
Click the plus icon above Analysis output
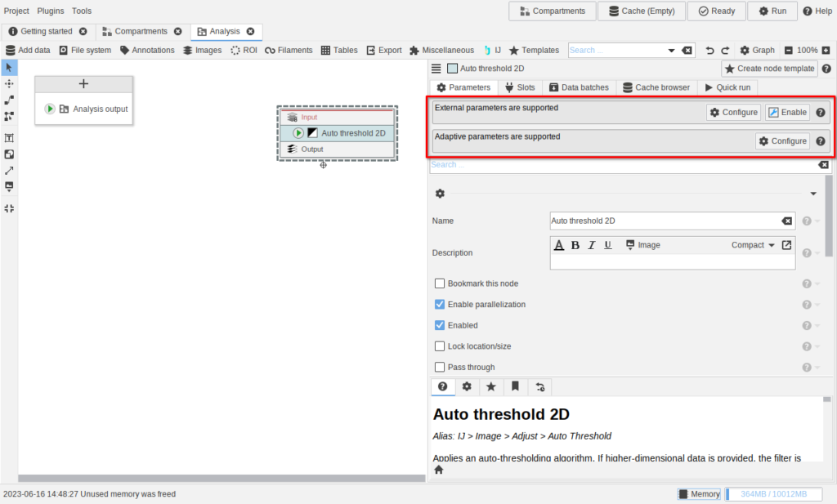(x=83, y=84)
